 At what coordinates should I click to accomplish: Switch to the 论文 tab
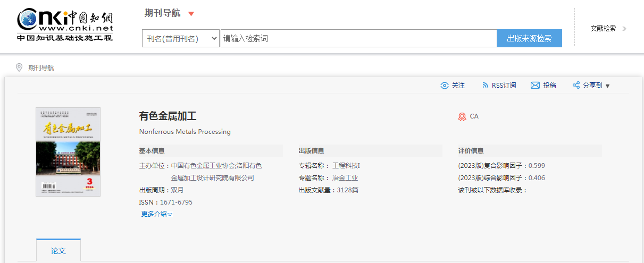(58, 250)
